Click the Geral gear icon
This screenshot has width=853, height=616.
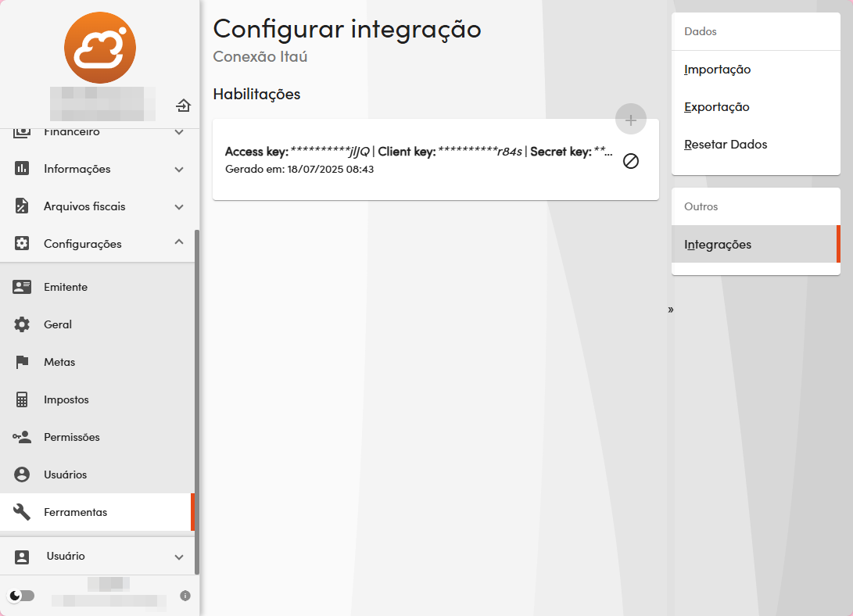click(x=22, y=324)
